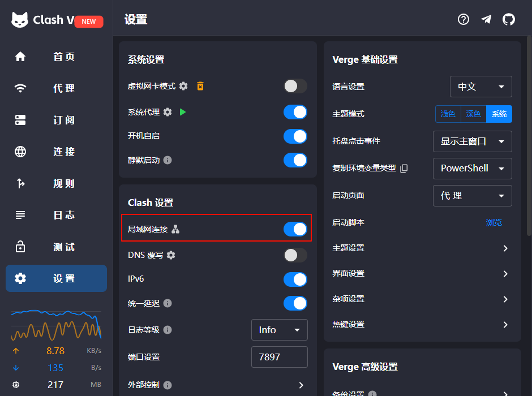
Task: Click the 217 memory usage value
Action: (55, 385)
